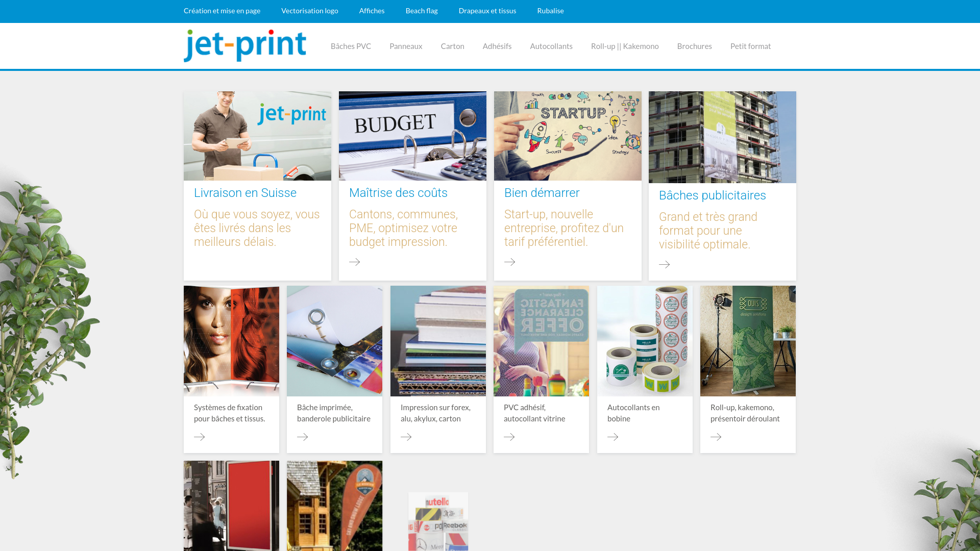The image size is (980, 551).
Task: Click the arrow under Bâche imprimée, banderole publicitaire
Action: (303, 437)
